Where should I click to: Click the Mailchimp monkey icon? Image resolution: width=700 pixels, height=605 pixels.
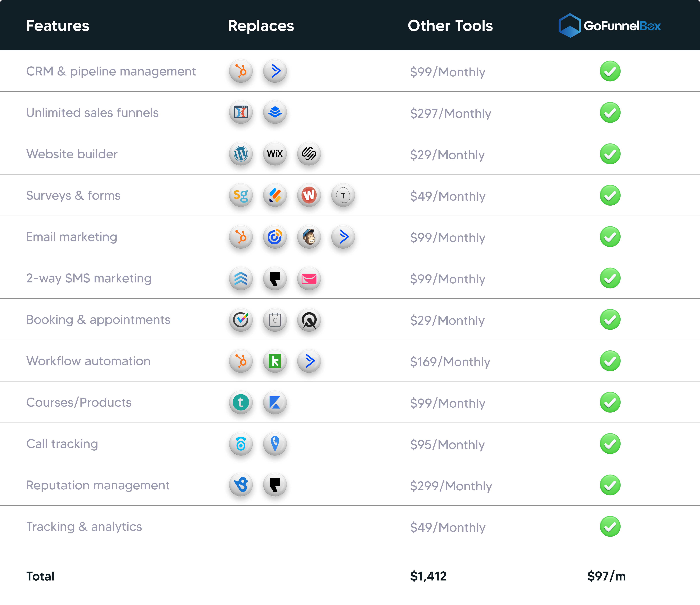[309, 237]
